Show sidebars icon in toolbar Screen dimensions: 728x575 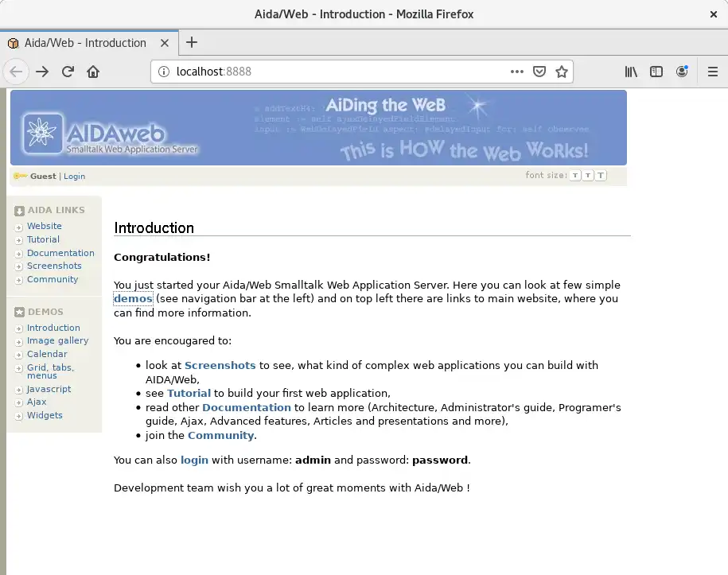tap(656, 72)
